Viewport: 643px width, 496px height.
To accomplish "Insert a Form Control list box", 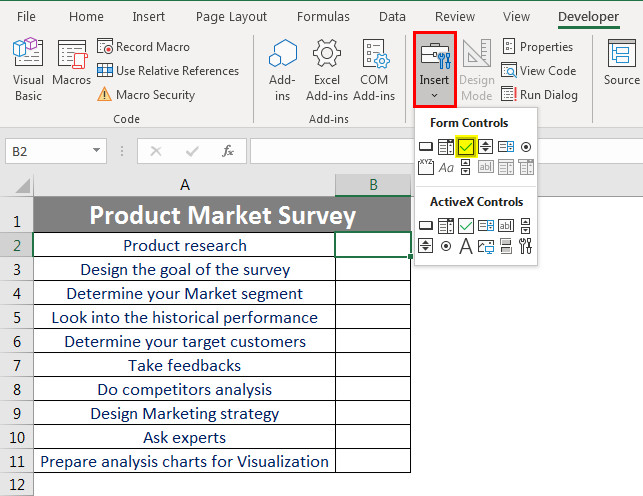I will pyautogui.click(x=506, y=147).
